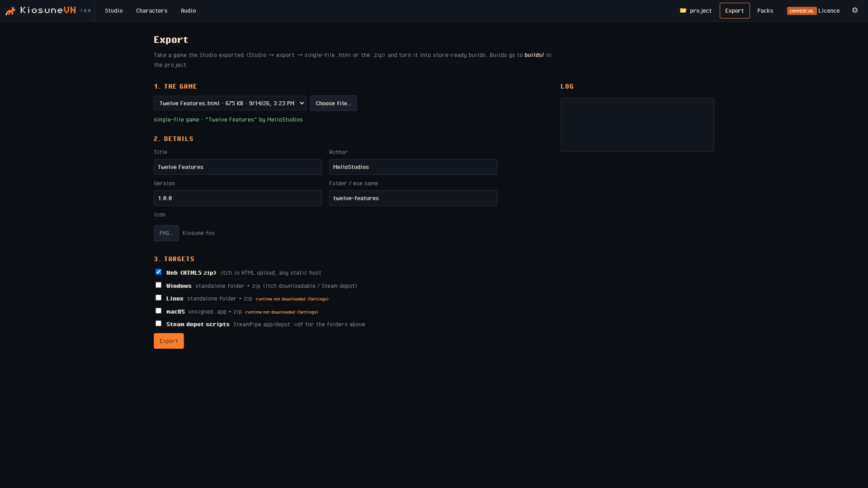Focus the Title input field
Viewport: 868px width, 488px height.
[x=238, y=167]
